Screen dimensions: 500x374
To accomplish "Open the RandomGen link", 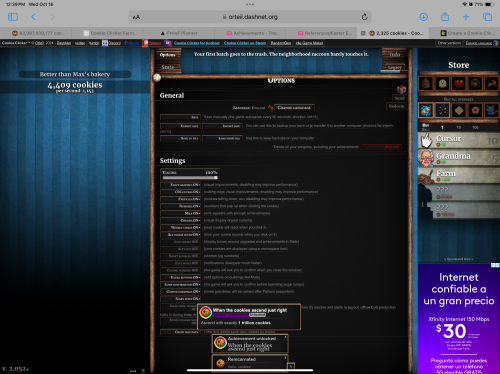I will tap(281, 43).
